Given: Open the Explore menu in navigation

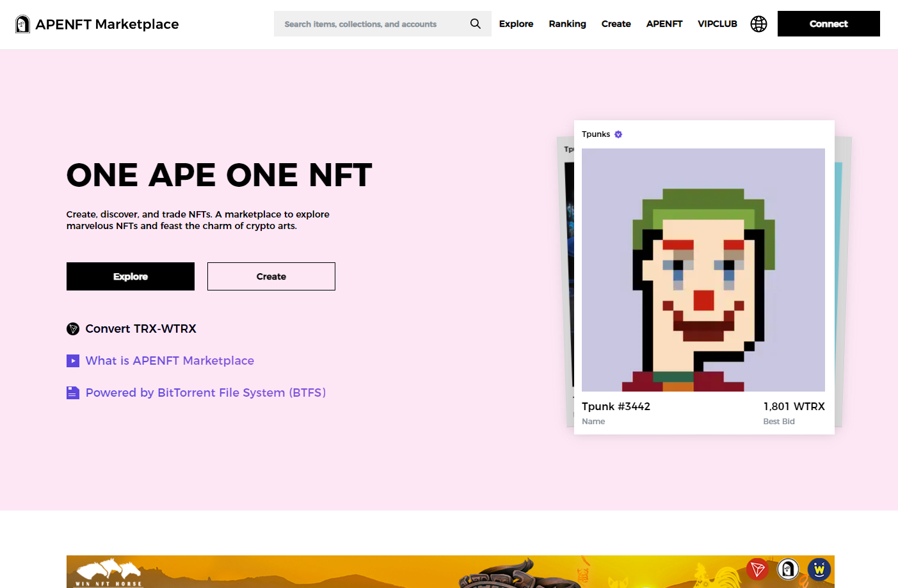Looking at the screenshot, I should click(516, 24).
